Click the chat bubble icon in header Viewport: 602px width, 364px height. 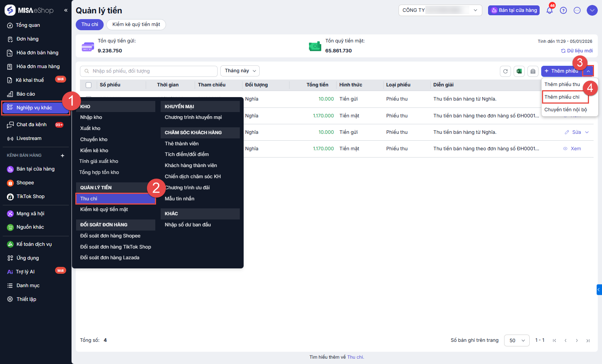(x=577, y=10)
